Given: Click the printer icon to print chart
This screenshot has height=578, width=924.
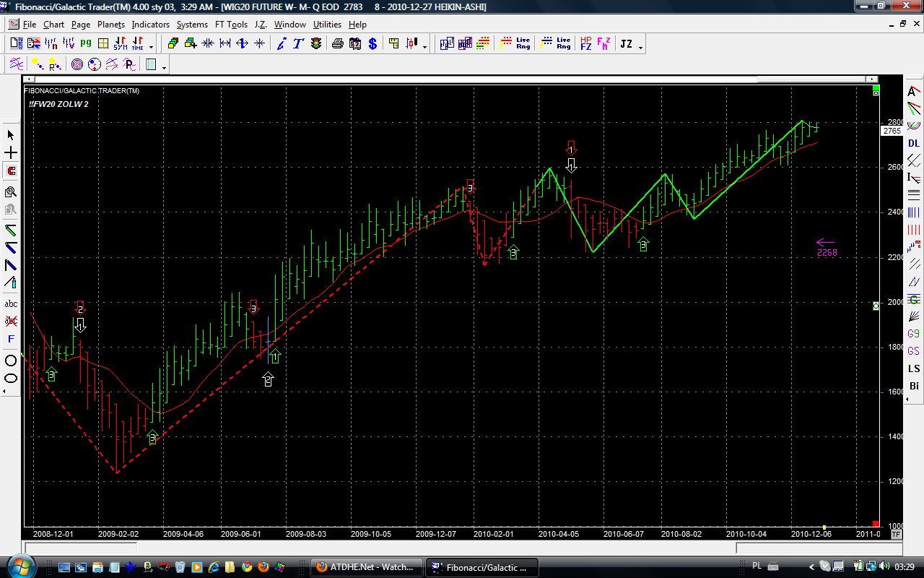Looking at the screenshot, I should tap(337, 44).
